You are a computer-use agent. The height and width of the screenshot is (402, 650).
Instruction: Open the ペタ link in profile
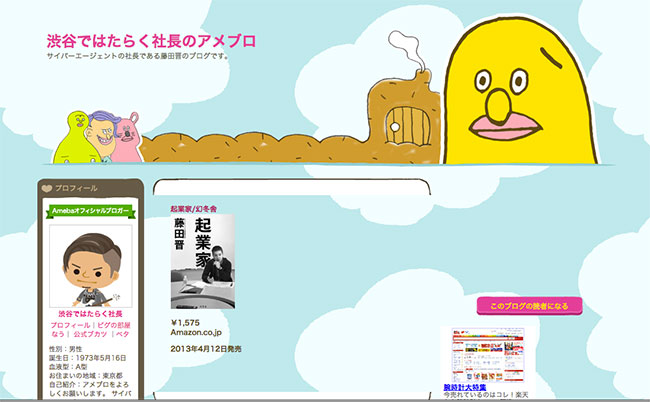point(122,334)
